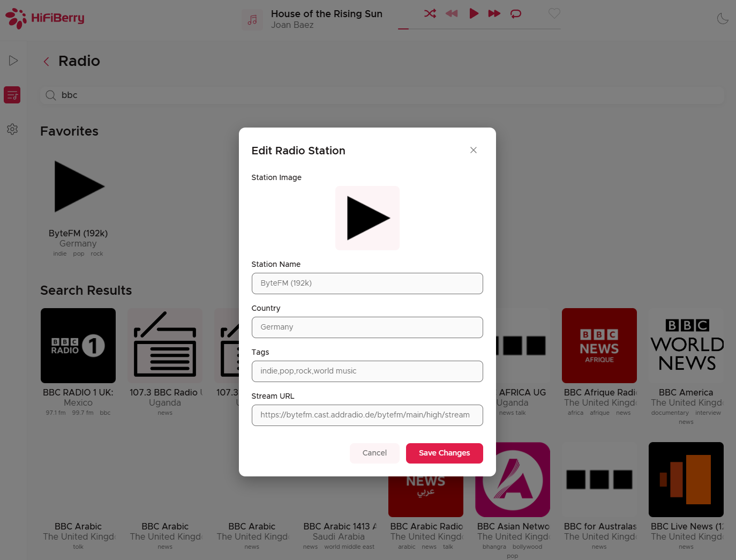Screen dimensions: 736x560
Task: Click the rock tag under ByteFM
Action: [x=97, y=254]
